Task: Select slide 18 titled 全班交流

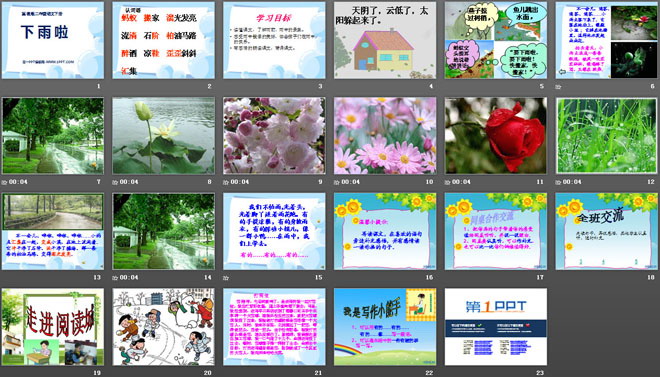Action: pos(607,231)
